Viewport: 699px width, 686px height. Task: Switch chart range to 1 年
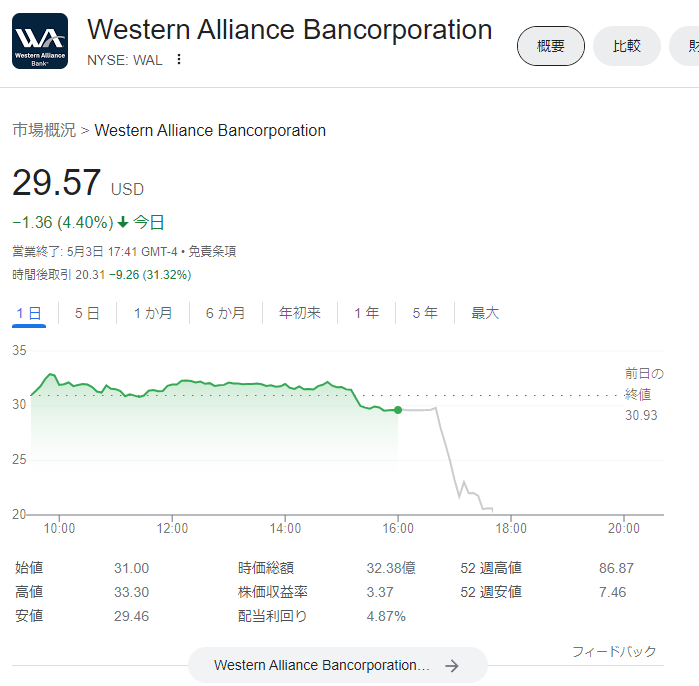pos(366,313)
